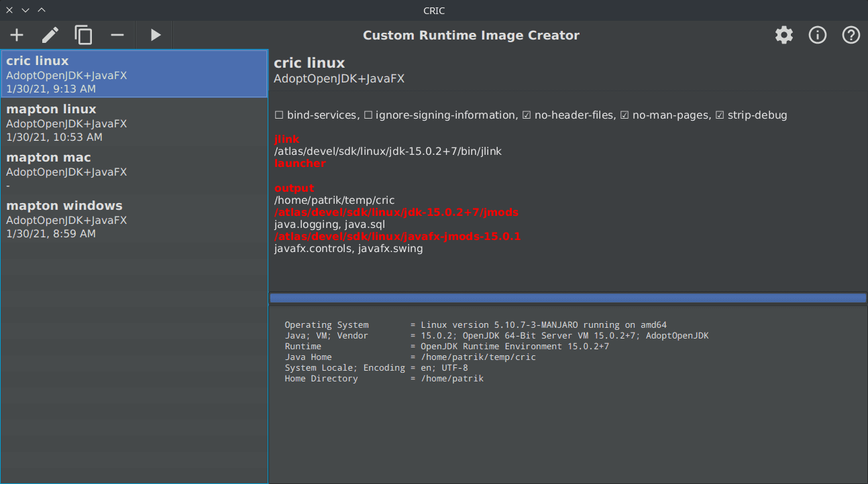Maximize window with up chevron button

[x=42, y=10]
